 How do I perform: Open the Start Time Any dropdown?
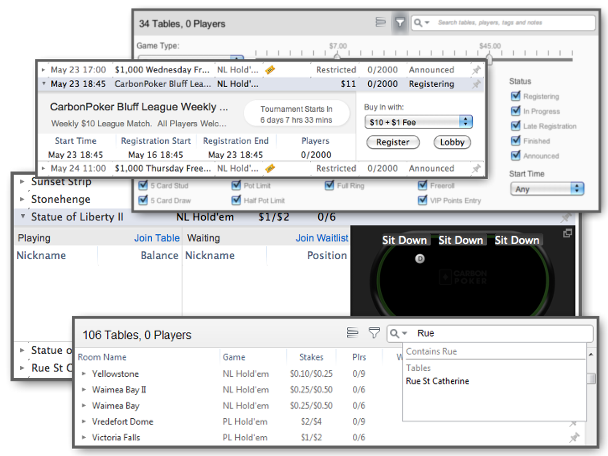pos(547,189)
